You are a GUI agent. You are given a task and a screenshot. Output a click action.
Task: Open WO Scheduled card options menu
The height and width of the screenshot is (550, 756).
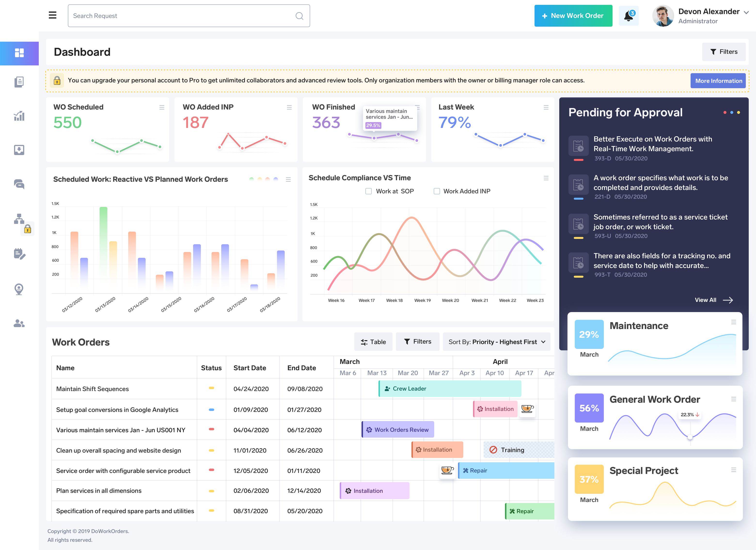pos(162,107)
